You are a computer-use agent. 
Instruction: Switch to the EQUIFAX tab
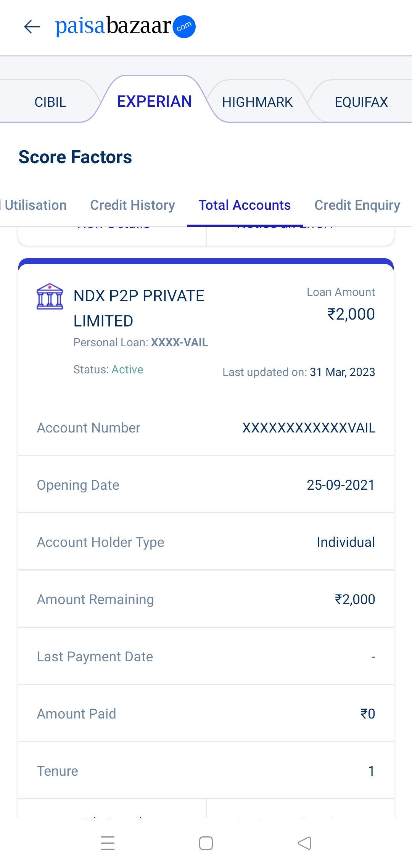coord(361,102)
